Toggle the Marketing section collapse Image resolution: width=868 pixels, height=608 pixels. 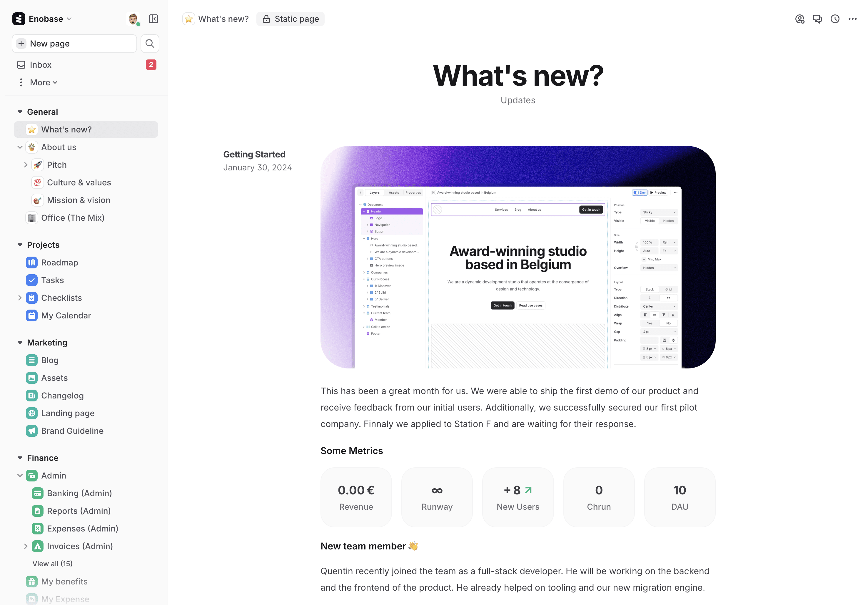[x=19, y=343]
